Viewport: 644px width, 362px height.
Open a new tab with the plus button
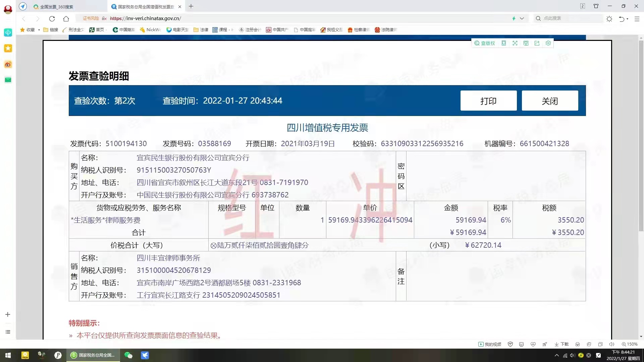tap(191, 6)
